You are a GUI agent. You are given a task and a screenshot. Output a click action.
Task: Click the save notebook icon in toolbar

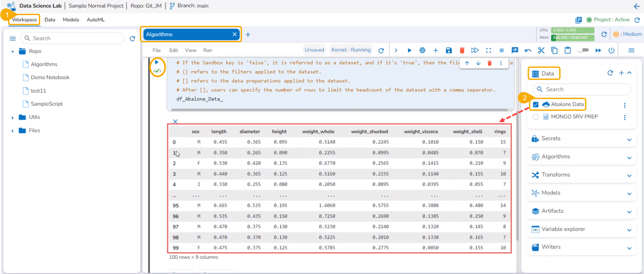pyautogui.click(x=449, y=50)
